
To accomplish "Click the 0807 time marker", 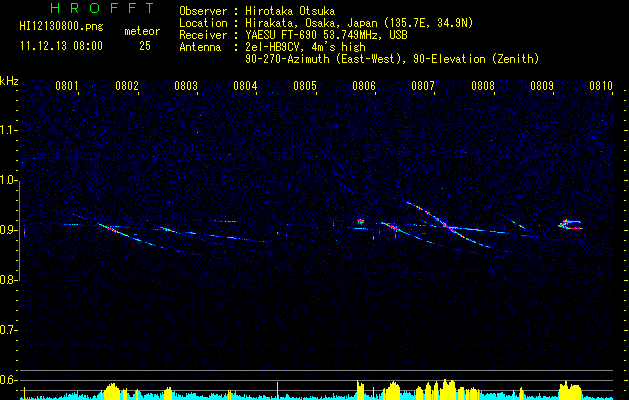I will [x=423, y=86].
